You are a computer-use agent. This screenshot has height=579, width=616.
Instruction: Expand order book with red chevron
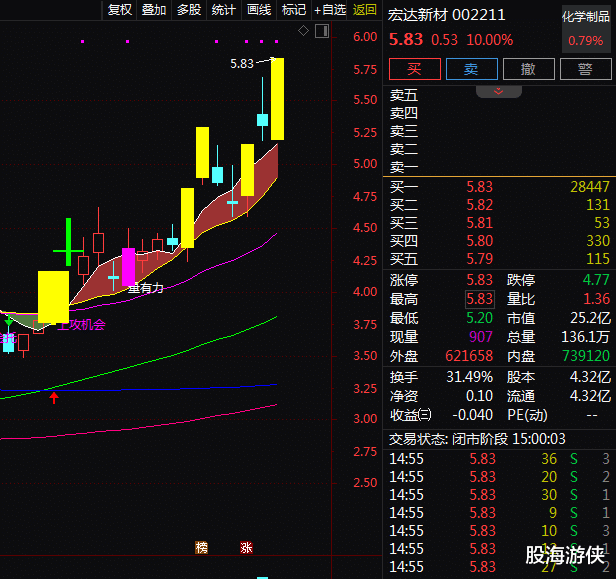tap(499, 92)
